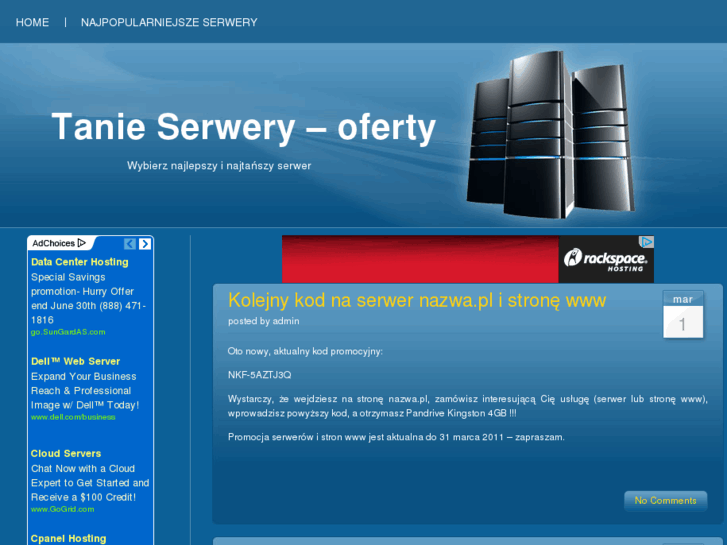
Task: Open the Cloud Servers ad link
Action: (66, 453)
